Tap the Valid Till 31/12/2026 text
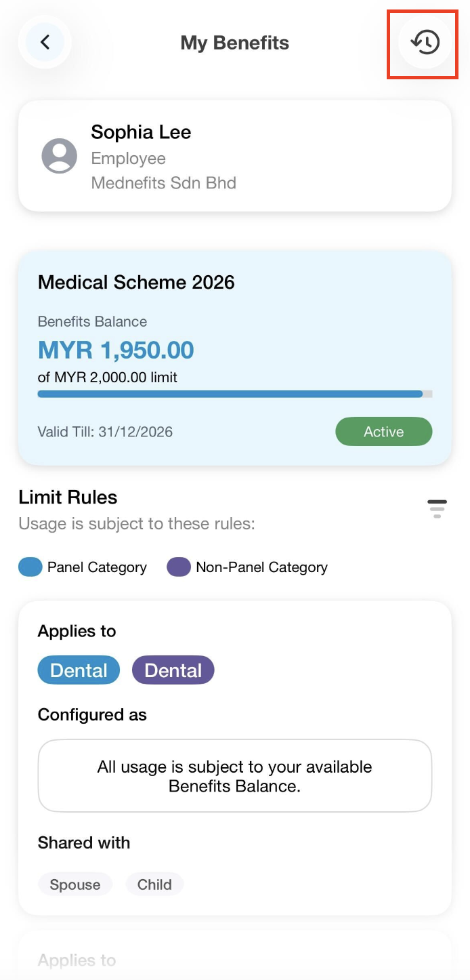This screenshot has height=980, width=470. click(x=105, y=432)
